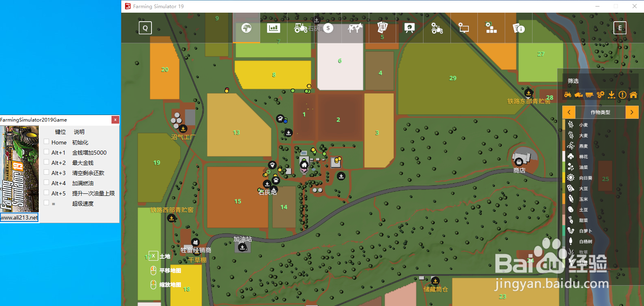Click the 铁路西部青贮窖 marker icon
The image size is (644, 306).
(172, 218)
